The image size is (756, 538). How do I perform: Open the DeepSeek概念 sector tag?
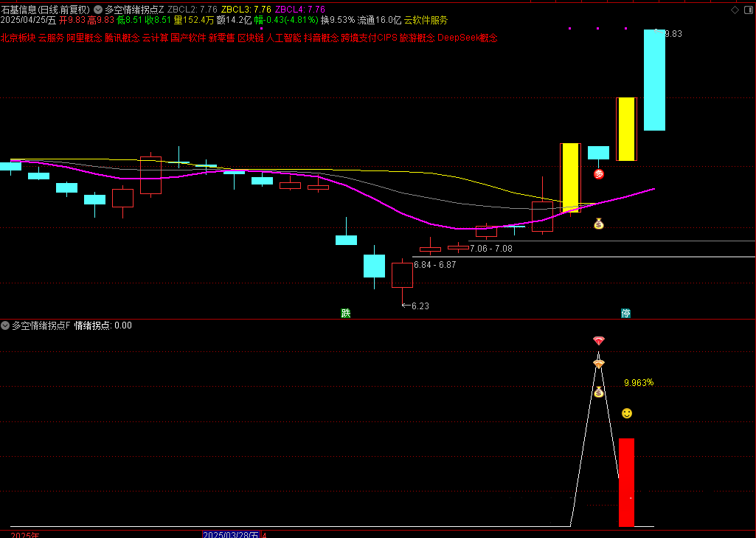[467, 38]
